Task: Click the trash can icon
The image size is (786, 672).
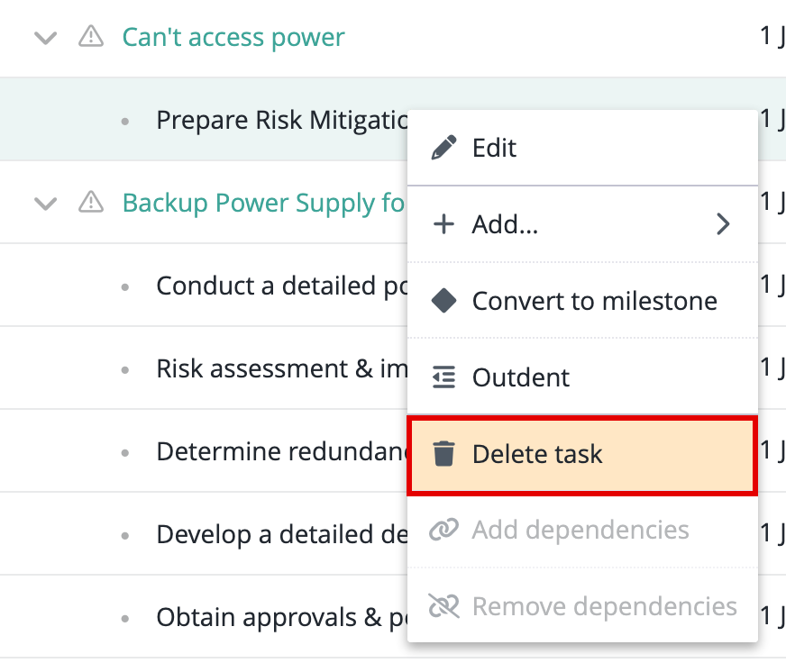Action: point(443,454)
